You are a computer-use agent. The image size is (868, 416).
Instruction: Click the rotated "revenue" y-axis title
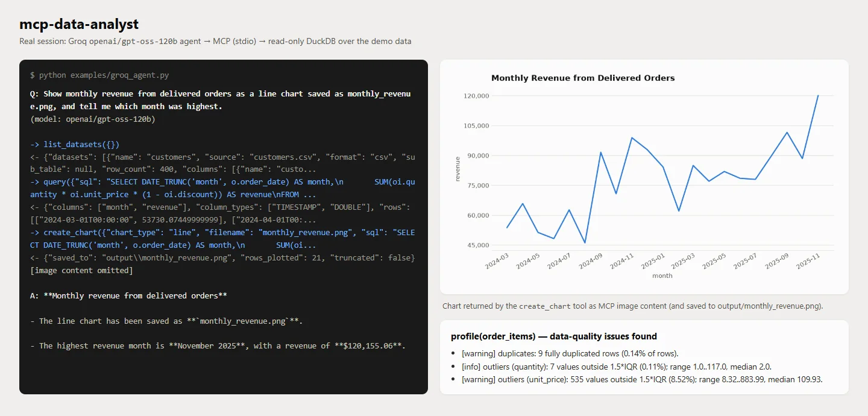(x=458, y=169)
